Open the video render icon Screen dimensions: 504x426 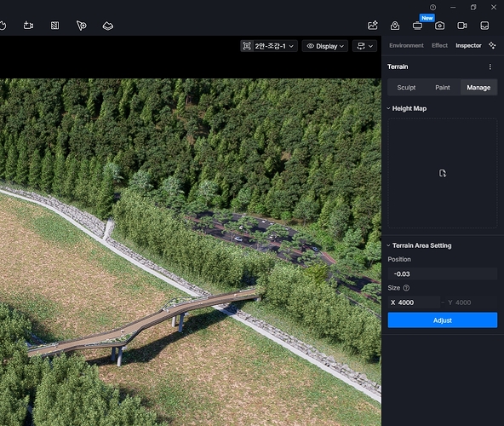[x=462, y=26]
